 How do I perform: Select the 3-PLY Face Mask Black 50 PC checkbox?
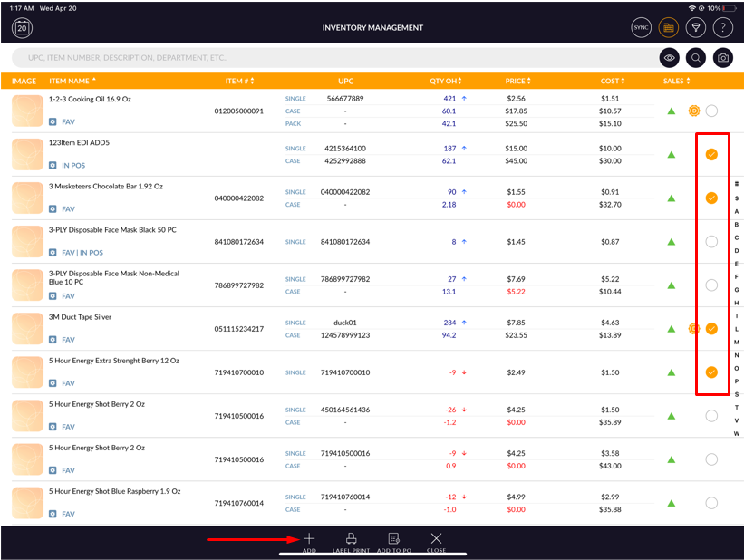tap(711, 242)
